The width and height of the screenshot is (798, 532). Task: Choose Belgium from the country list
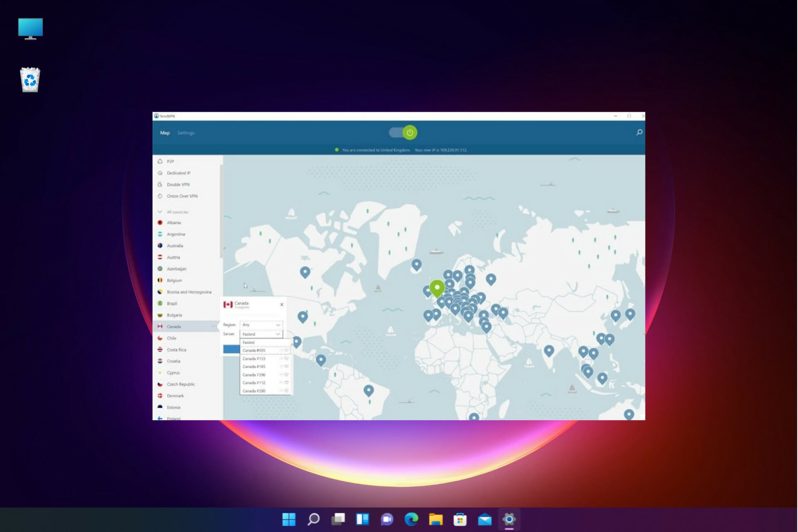point(187,281)
